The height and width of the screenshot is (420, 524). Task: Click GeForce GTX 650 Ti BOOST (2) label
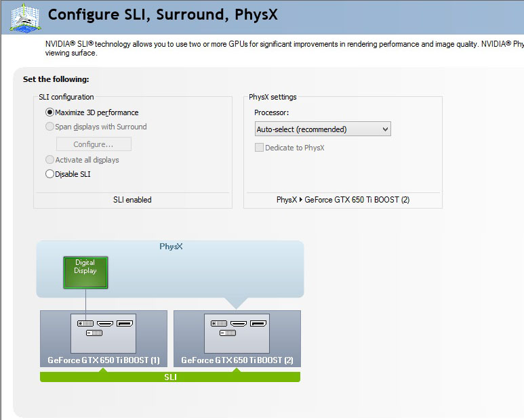click(237, 360)
